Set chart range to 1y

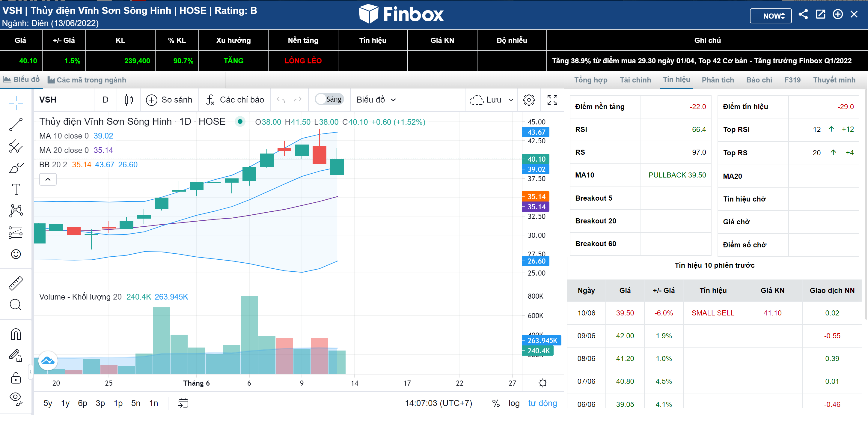click(65, 403)
